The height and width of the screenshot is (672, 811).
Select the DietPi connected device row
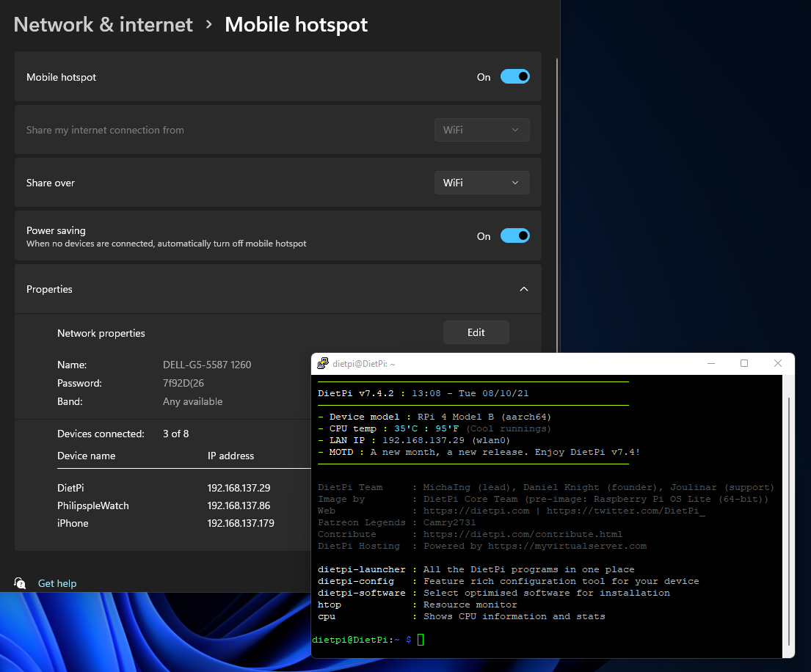(71, 488)
